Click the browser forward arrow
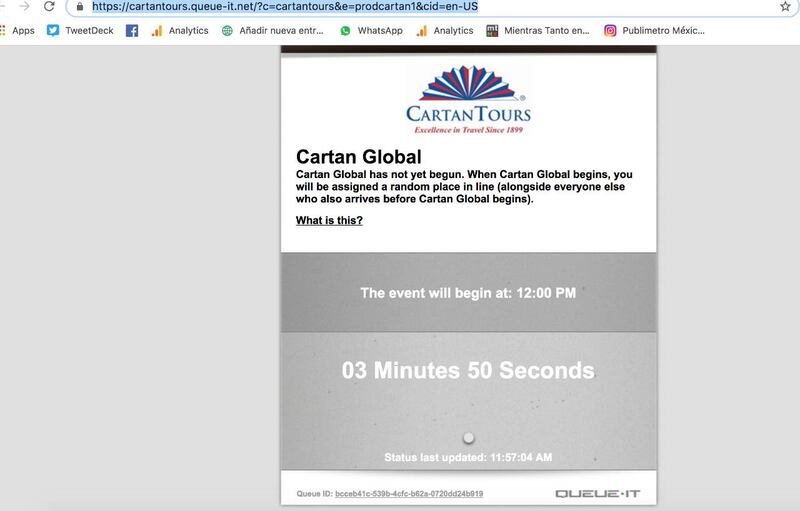 tap(24, 6)
